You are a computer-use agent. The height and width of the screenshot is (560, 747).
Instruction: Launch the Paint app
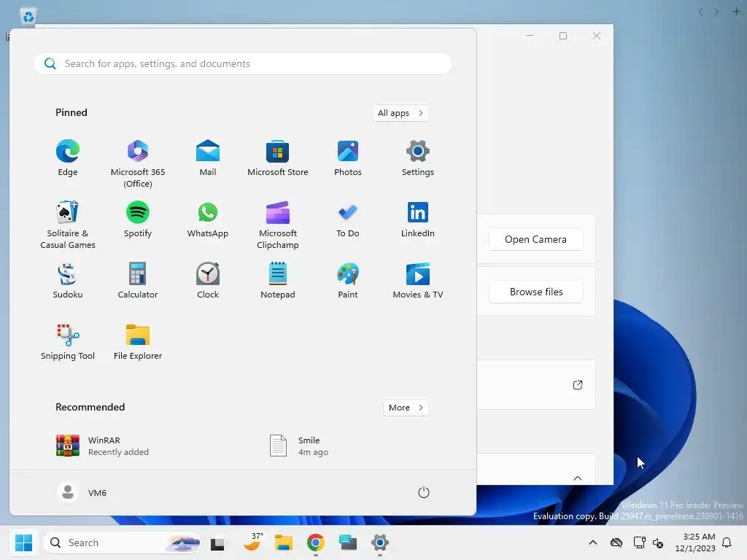[x=348, y=281]
